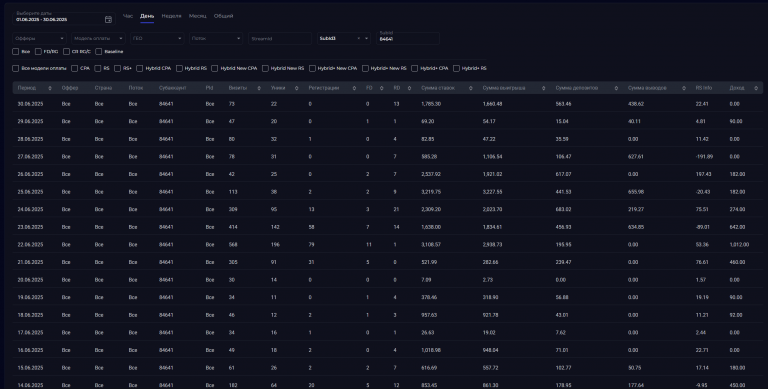Open the calendar date picker icon
The image size is (768, 389).
coord(108,20)
